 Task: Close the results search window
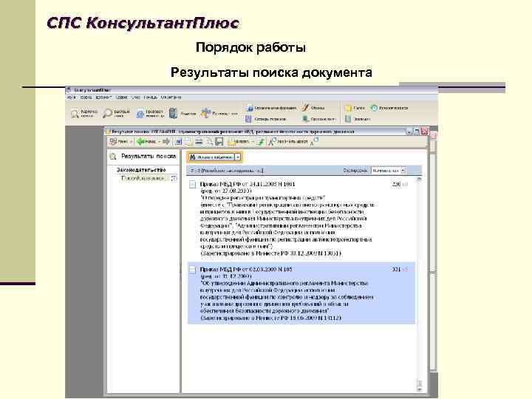(424, 132)
